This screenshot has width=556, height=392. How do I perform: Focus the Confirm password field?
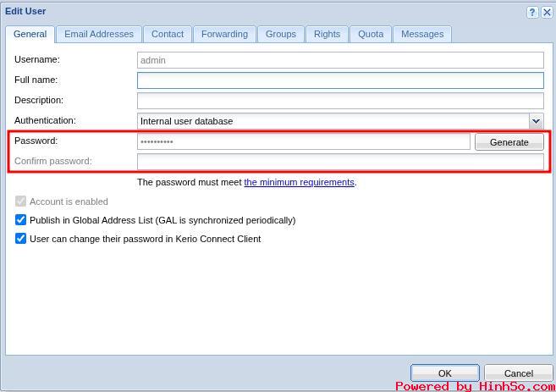click(x=340, y=162)
